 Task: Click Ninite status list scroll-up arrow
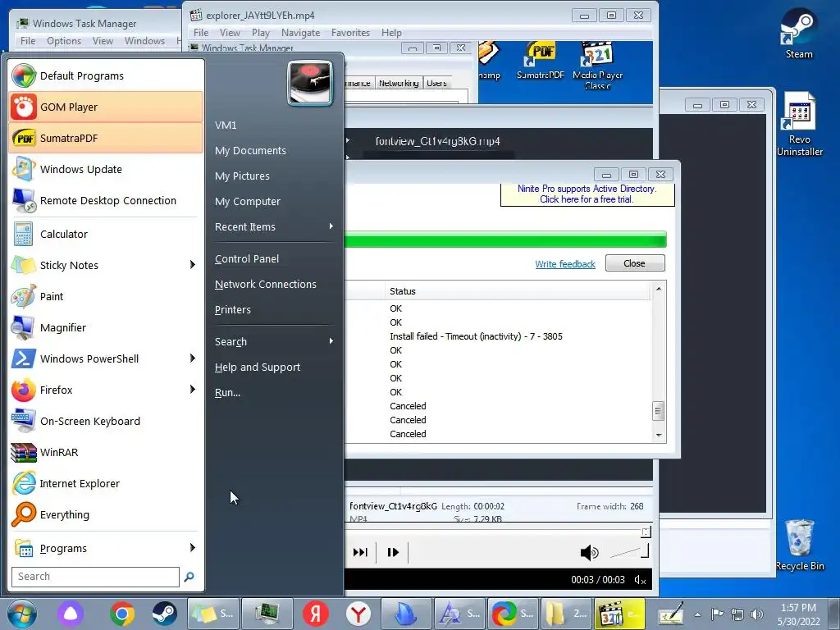(659, 289)
